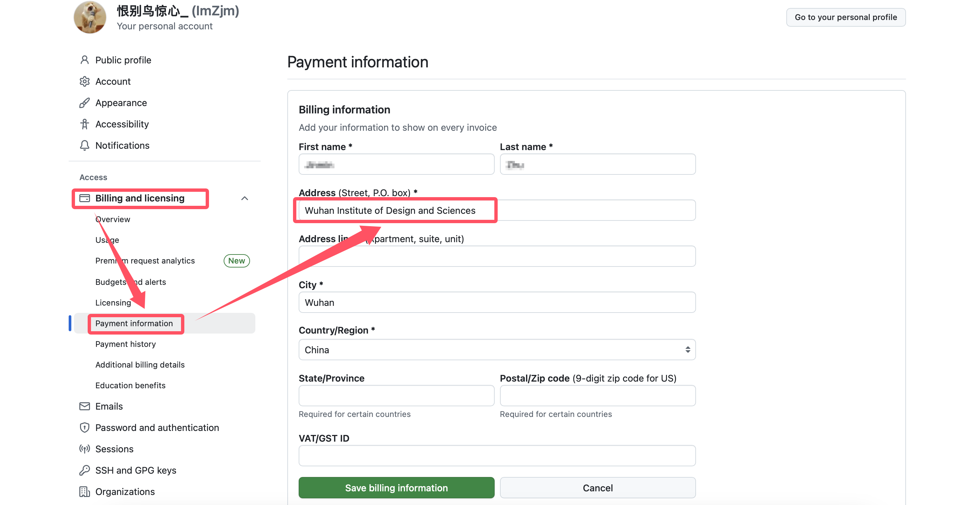Click the Public profile person icon
Screen dimensions: 980x505
pyautogui.click(x=84, y=60)
